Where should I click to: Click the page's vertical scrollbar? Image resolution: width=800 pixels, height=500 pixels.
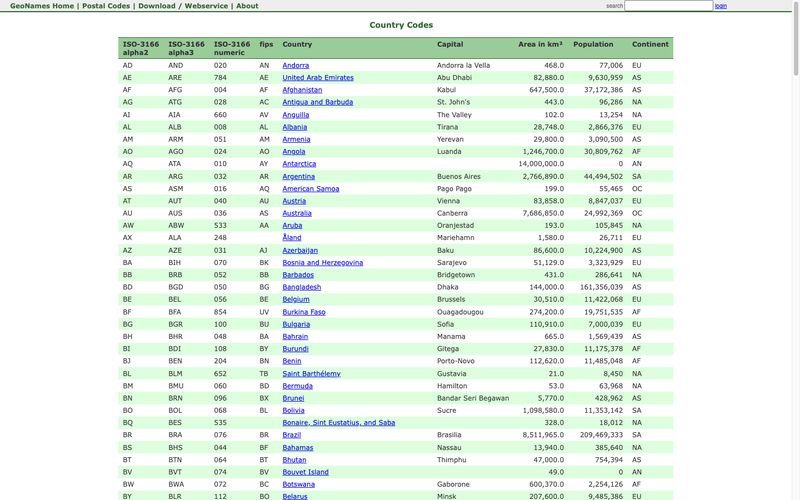(794, 250)
